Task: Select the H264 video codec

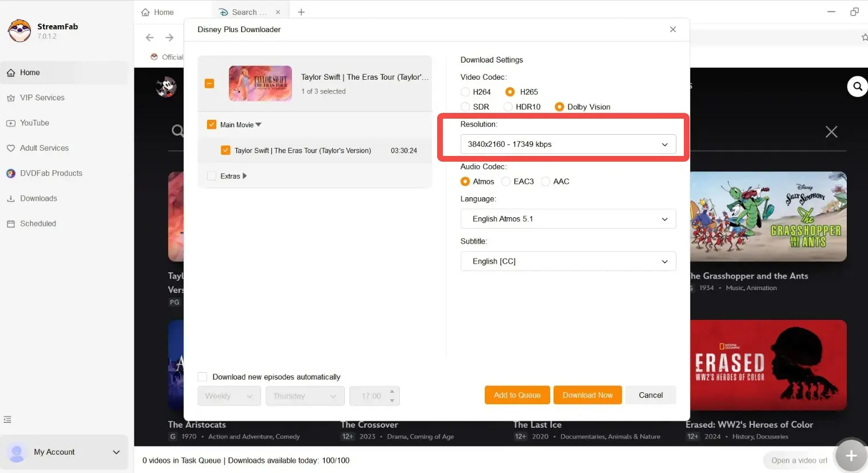Action: (x=465, y=92)
